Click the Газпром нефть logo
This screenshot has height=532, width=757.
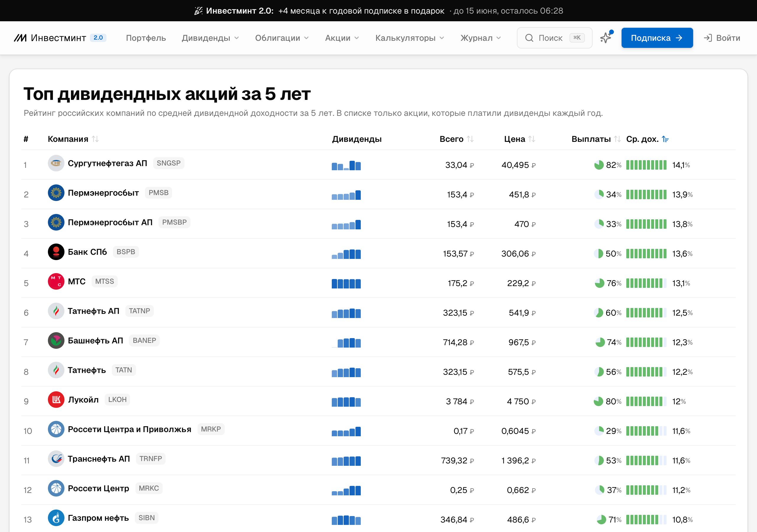(x=56, y=518)
